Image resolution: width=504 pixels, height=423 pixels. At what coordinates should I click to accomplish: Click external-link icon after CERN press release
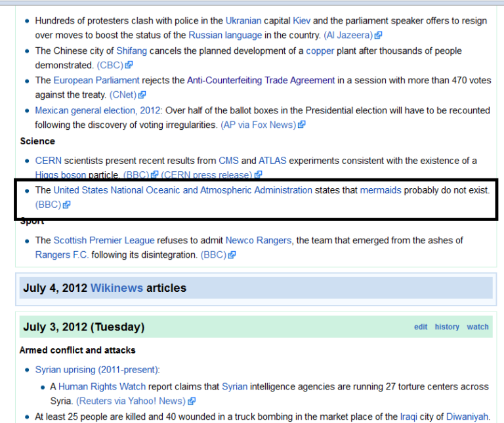click(x=259, y=175)
